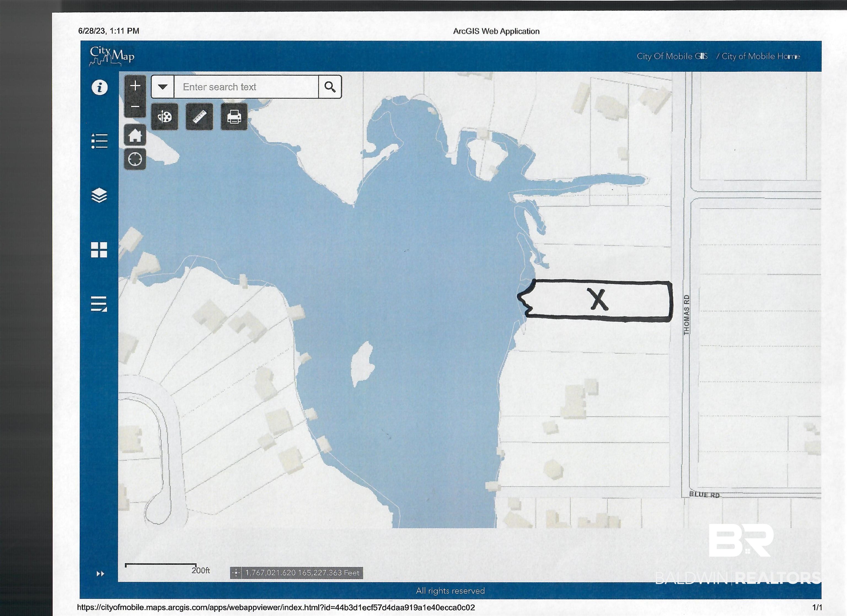The image size is (847, 616).
Task: Expand the search source dropdown arrow
Action: pyautogui.click(x=162, y=87)
